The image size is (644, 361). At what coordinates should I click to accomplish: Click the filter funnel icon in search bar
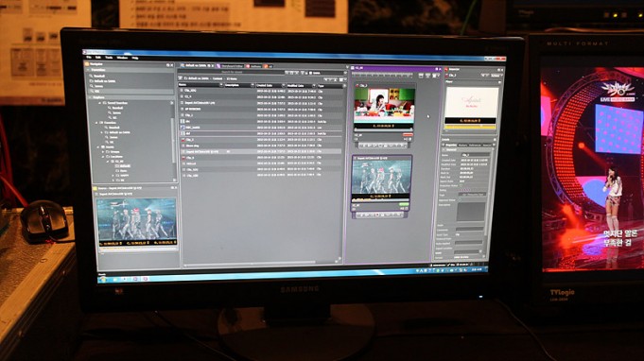(302, 73)
